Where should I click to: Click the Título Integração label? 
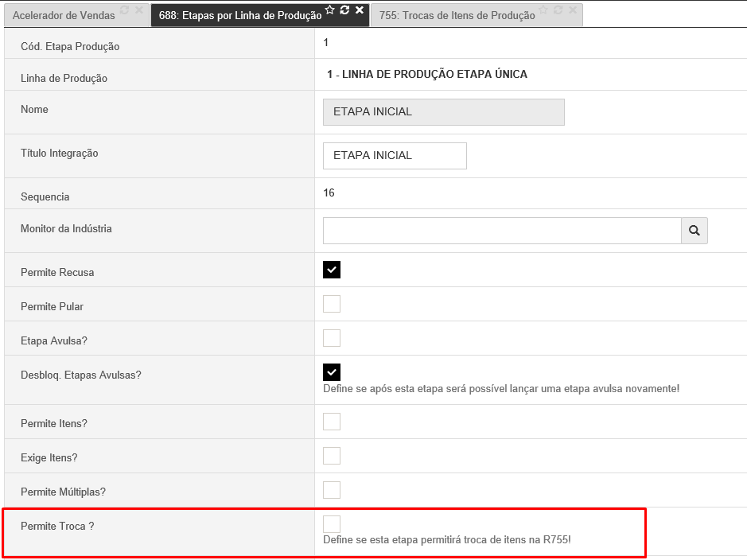[x=59, y=154]
